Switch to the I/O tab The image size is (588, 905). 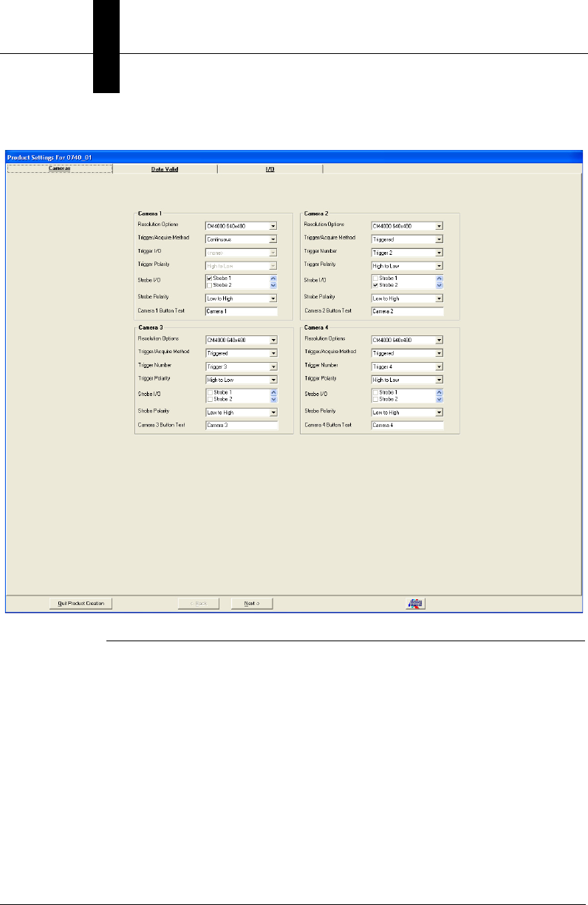pyautogui.click(x=270, y=169)
